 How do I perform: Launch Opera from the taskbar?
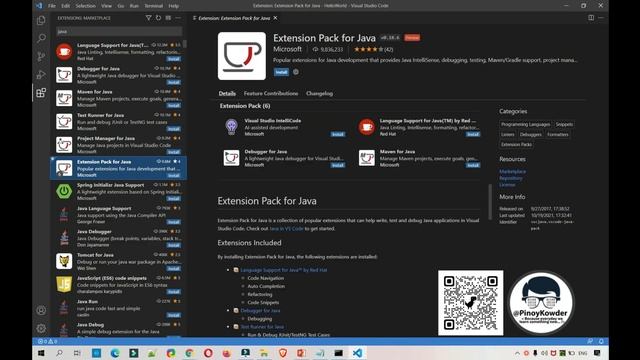pos(208,353)
